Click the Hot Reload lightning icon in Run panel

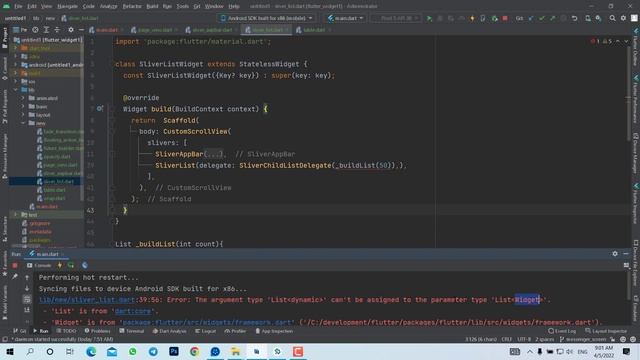(x=60, y=266)
